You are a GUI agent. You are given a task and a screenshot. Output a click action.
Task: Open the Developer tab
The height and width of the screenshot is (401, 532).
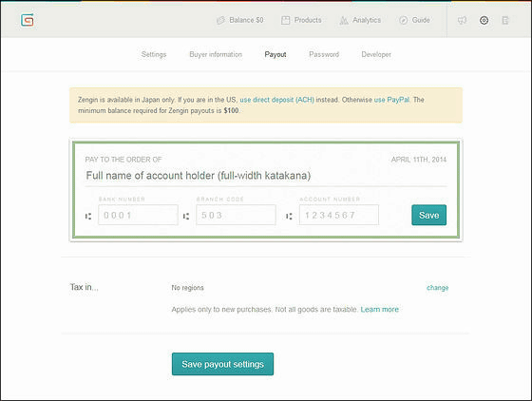pos(376,54)
